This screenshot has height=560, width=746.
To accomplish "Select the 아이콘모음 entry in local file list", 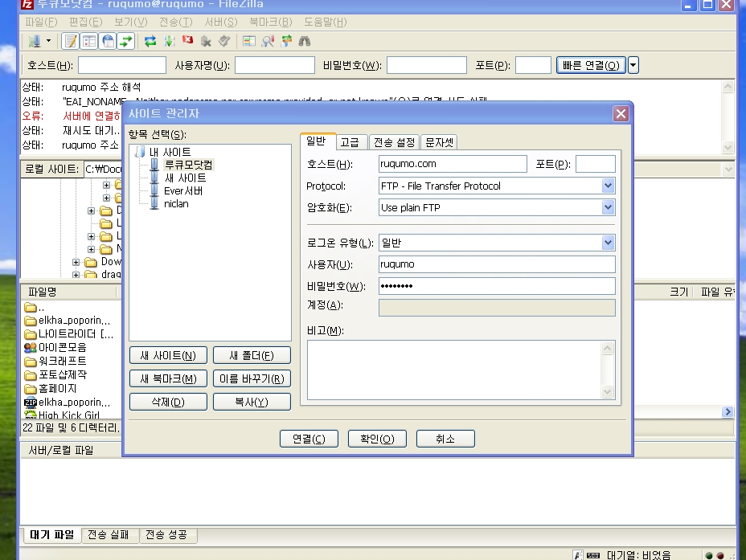I will tap(63, 348).
